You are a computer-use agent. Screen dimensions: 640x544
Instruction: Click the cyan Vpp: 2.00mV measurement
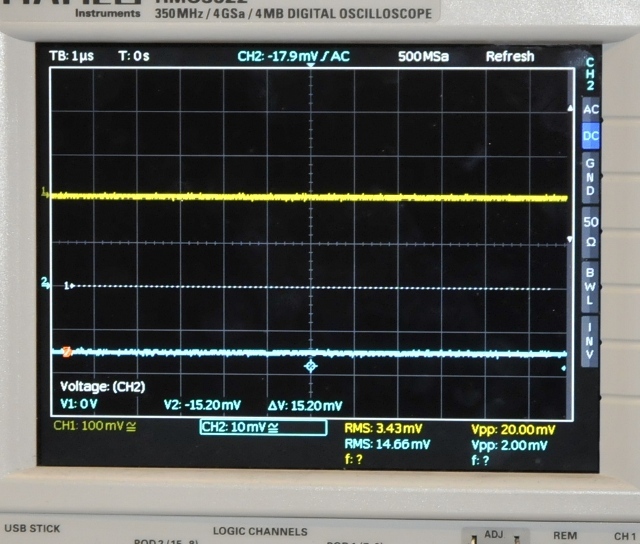point(509,445)
